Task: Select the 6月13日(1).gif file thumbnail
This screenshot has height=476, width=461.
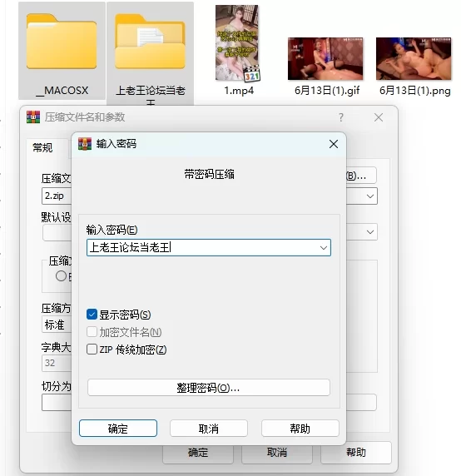Action: click(x=325, y=59)
